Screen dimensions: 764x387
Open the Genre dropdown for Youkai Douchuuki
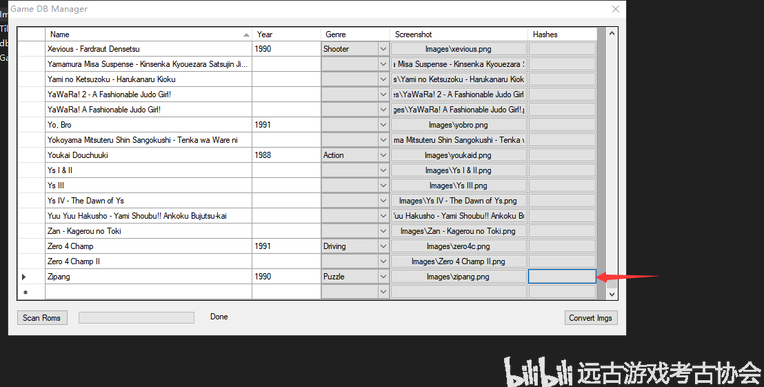tap(383, 155)
